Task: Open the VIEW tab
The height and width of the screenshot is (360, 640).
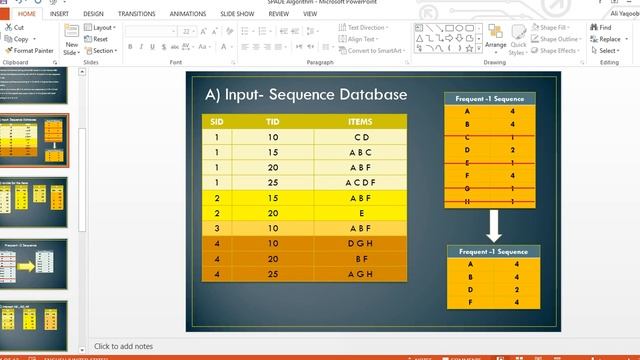Action: (310, 14)
